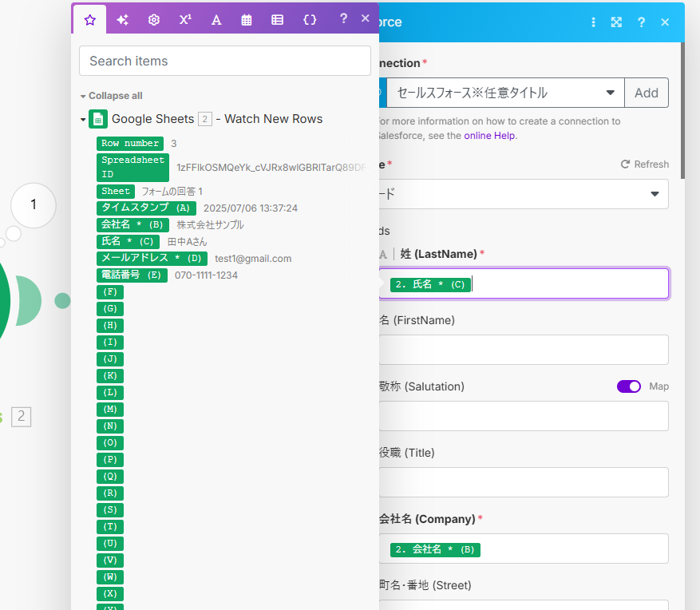Insert the 電話番号 (E) pill
This screenshot has height=610, width=700.
[x=132, y=275]
